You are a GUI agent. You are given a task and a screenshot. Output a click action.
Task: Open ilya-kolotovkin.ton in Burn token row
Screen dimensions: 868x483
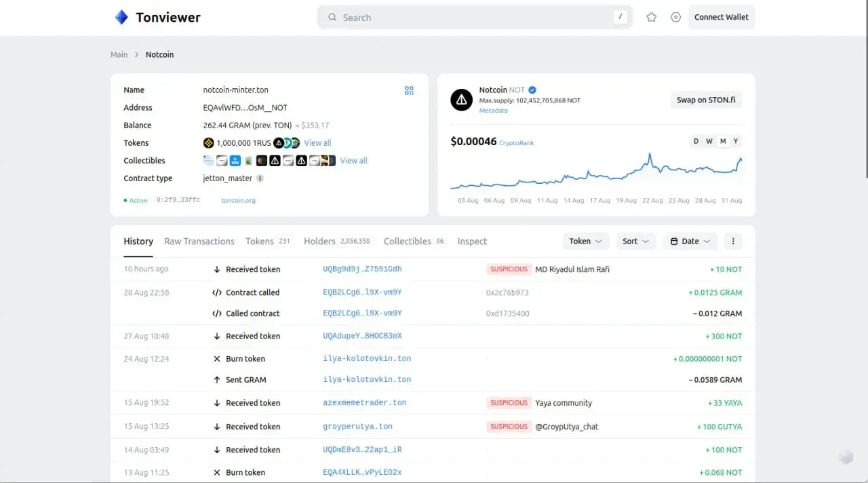click(x=367, y=359)
